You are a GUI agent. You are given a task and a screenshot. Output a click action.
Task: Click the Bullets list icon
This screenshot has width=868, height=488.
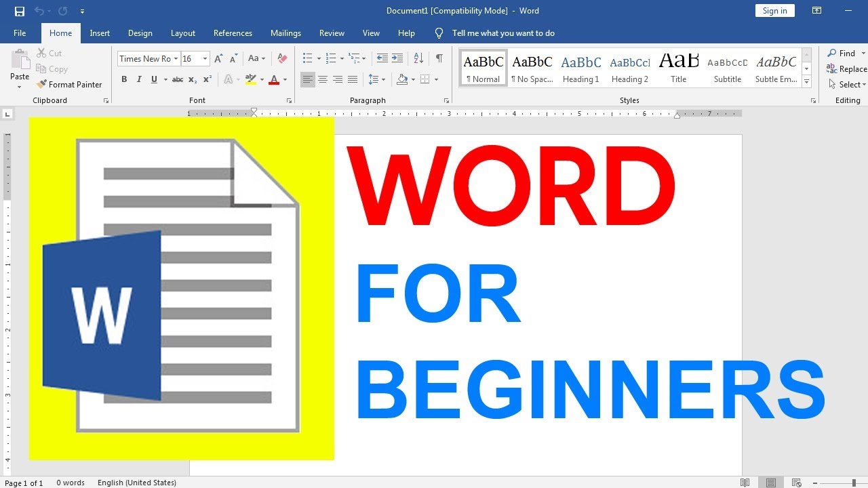click(x=307, y=59)
